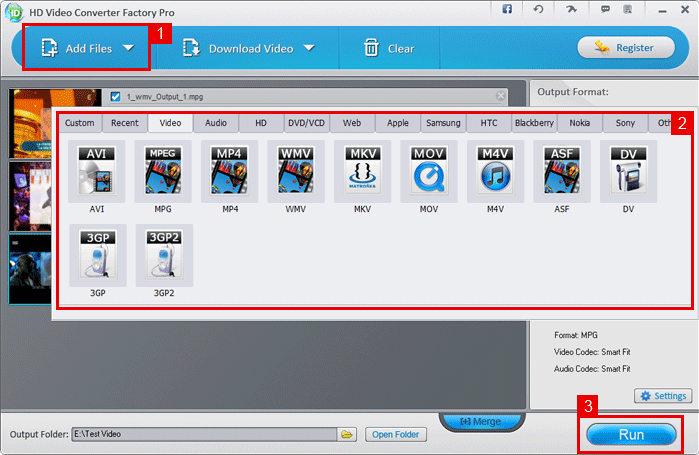Click the Clear trash icon
The width and height of the screenshot is (699, 455).
[x=371, y=48]
